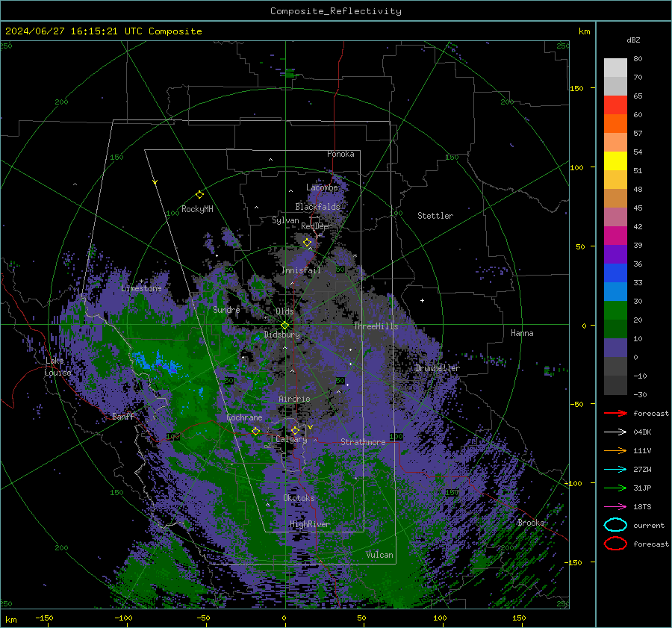This screenshot has height=628, width=672.
Task: Click the magenta 42–39 dBZ color swatch
Action: coord(615,236)
